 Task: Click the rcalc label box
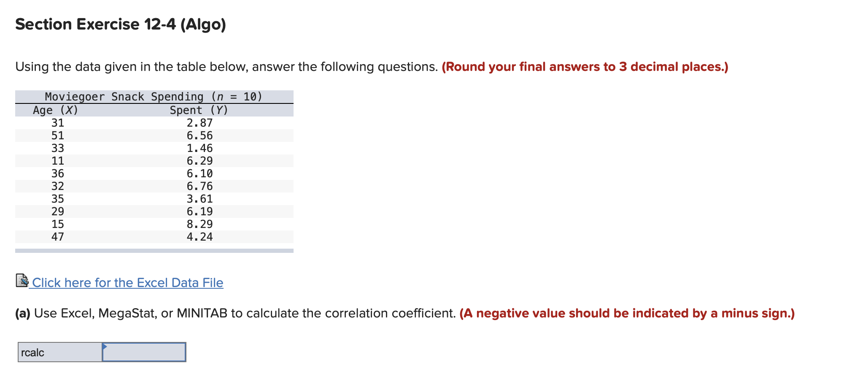[59, 352]
